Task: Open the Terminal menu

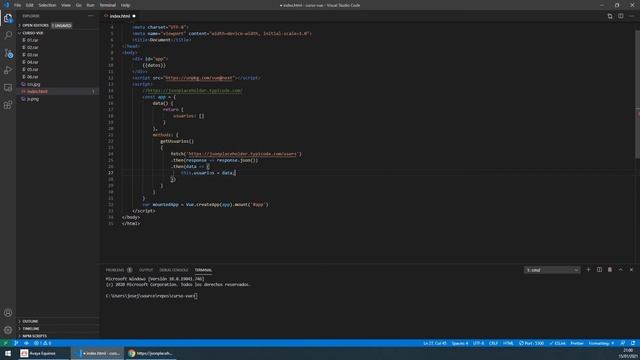Action: coord(108,5)
